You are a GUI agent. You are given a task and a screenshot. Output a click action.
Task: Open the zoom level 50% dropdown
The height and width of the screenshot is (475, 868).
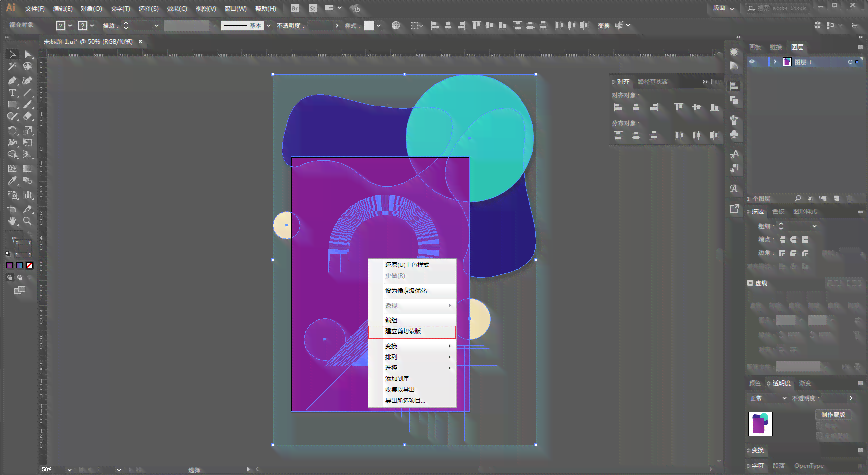click(x=69, y=469)
